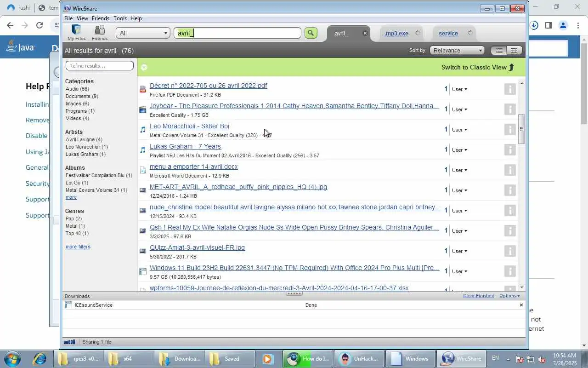Open Internet Explorer from taskbar
Image resolution: width=588 pixels, height=368 pixels.
[x=39, y=358]
